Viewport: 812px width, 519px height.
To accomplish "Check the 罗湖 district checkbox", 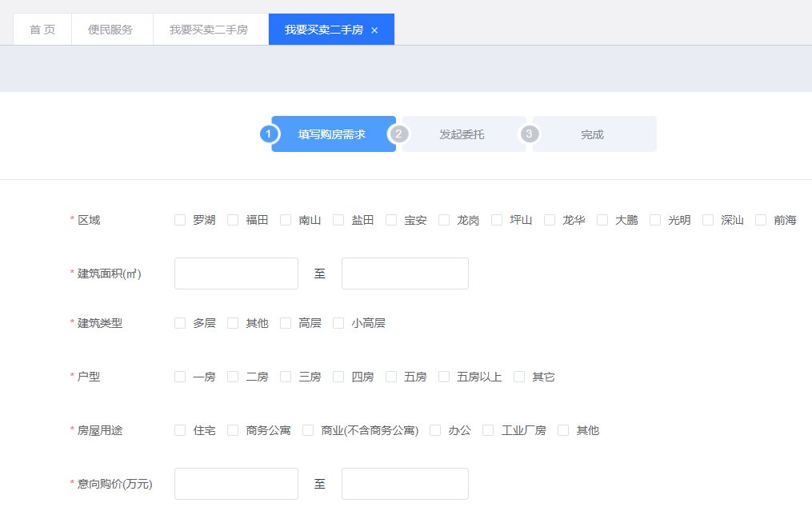I will pos(180,220).
